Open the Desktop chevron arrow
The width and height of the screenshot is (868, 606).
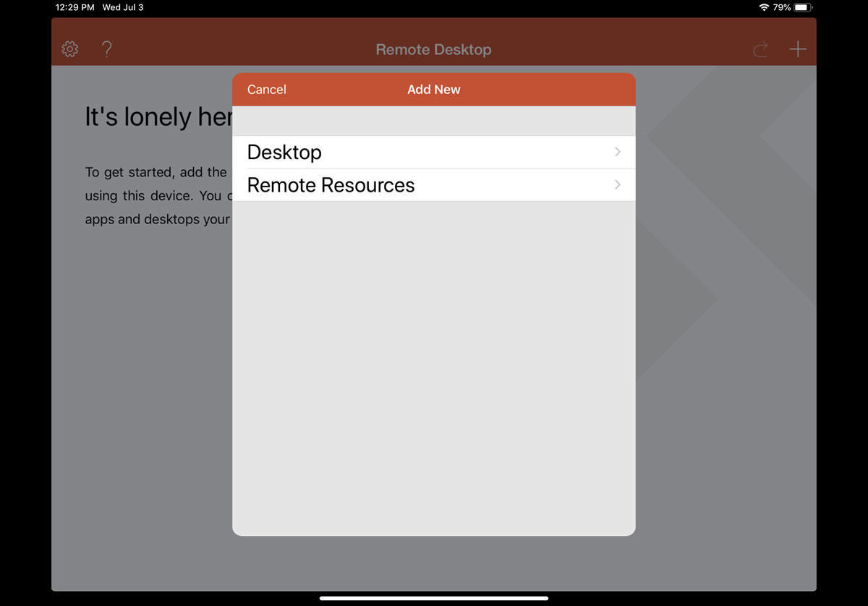(x=617, y=152)
